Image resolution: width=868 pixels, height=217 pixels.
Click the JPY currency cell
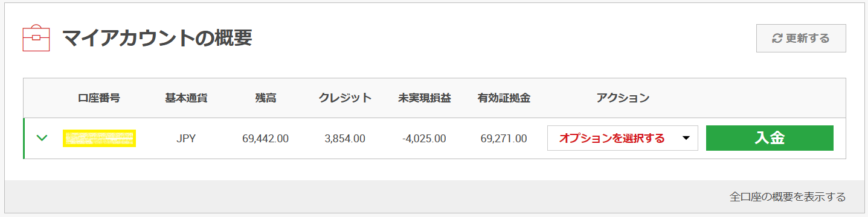[186, 139]
